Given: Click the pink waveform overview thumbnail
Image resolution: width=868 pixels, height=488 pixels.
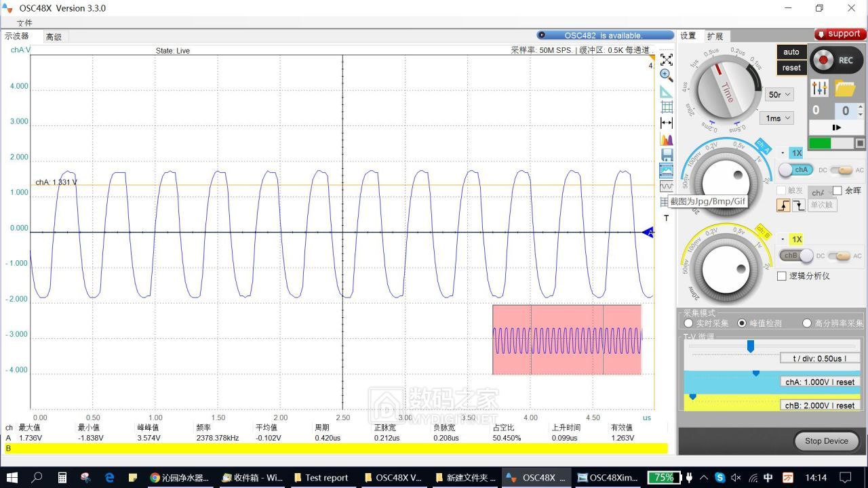Looking at the screenshot, I should (567, 340).
